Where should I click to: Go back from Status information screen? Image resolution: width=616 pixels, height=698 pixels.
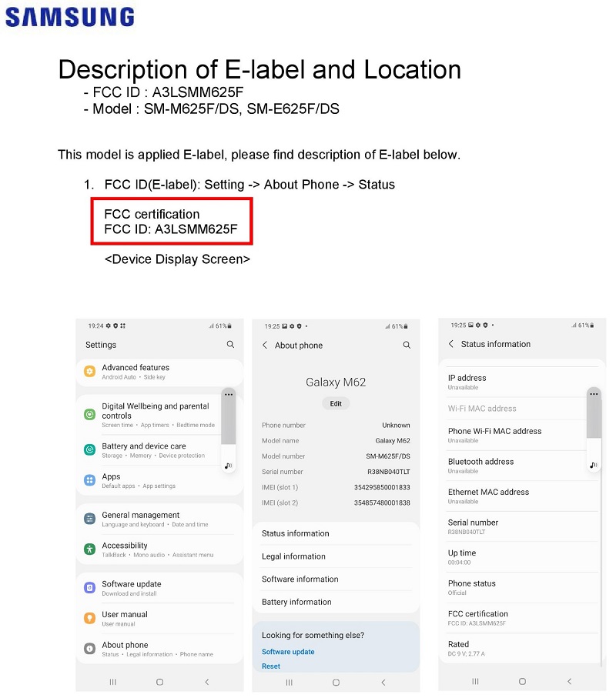tap(451, 344)
